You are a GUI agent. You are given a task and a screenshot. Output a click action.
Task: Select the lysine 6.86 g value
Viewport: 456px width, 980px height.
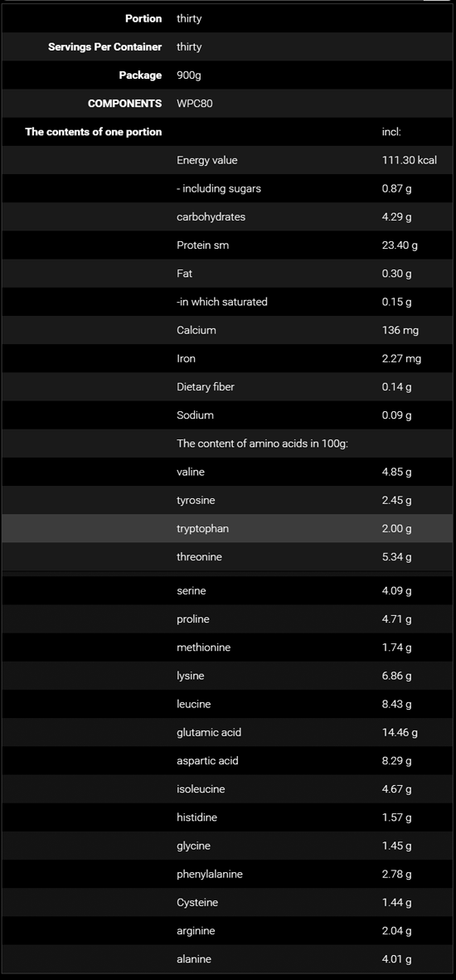click(x=396, y=676)
